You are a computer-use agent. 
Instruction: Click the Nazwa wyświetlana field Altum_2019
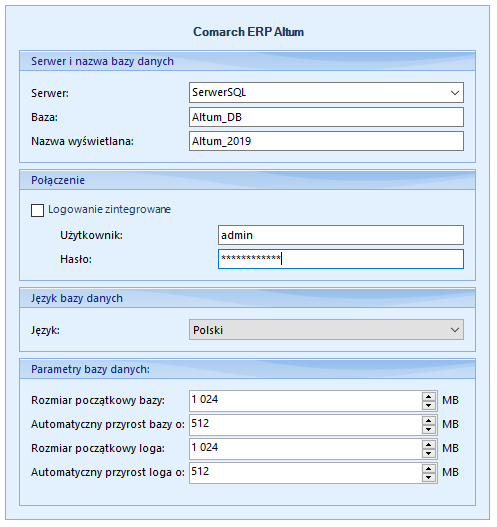coord(326,141)
